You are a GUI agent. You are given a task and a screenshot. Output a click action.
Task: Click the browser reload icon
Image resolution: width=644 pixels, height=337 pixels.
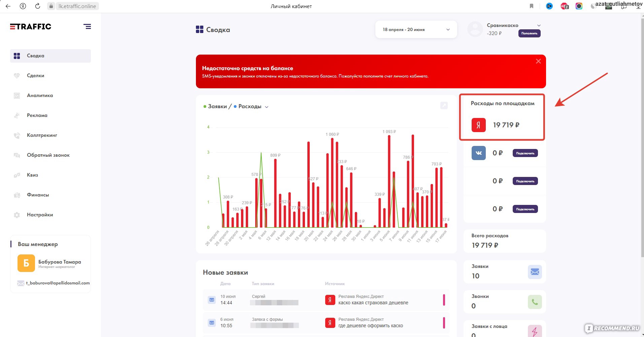pyautogui.click(x=38, y=6)
